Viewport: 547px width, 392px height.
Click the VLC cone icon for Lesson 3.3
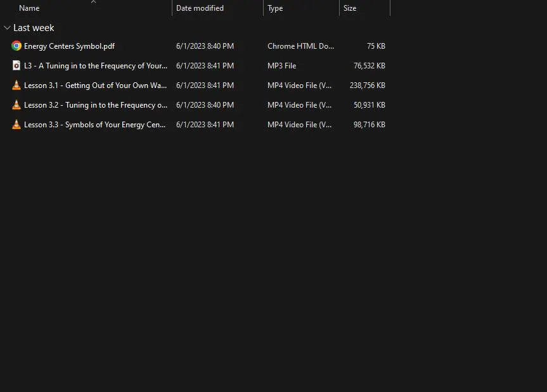point(16,125)
